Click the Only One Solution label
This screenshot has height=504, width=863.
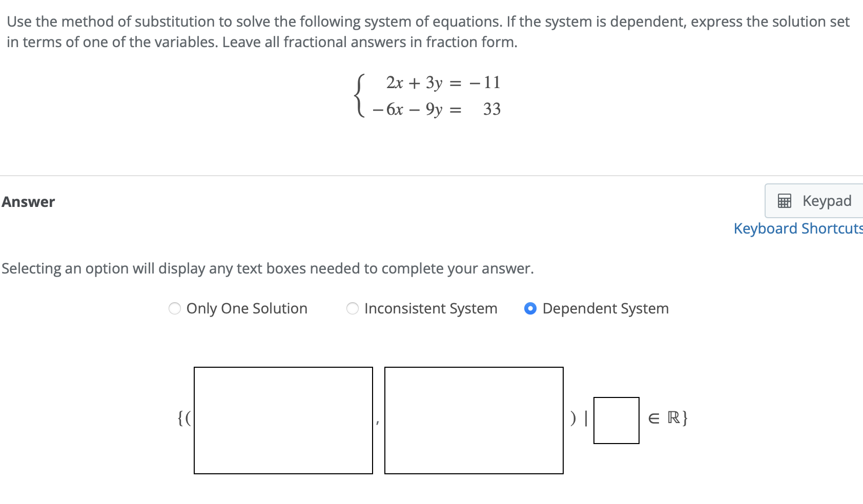pyautogui.click(x=247, y=308)
